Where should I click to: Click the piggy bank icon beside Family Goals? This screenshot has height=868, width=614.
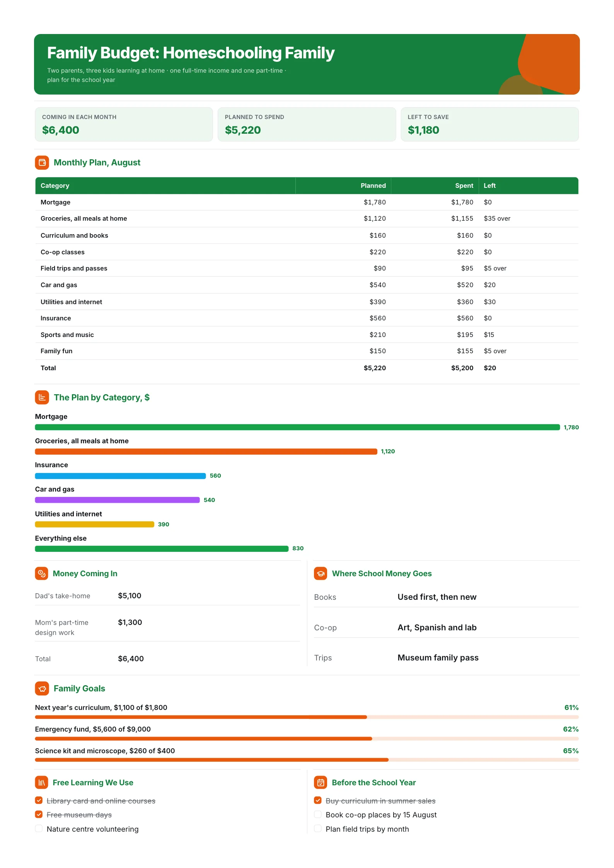tap(42, 688)
